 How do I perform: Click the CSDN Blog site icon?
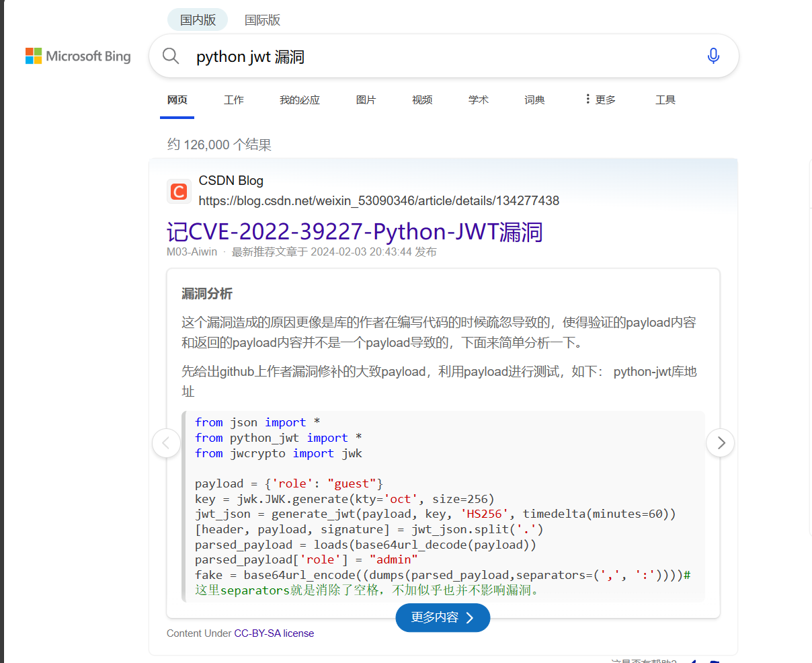point(179,192)
